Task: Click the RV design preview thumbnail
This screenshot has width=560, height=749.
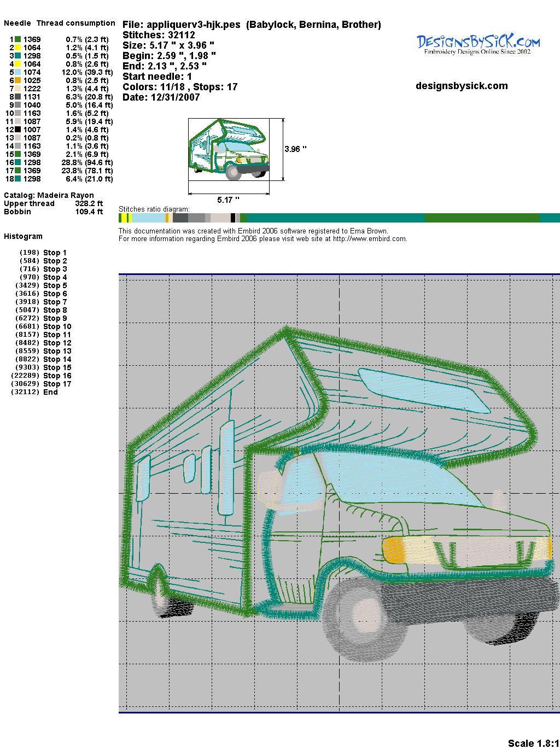Action: (229, 149)
